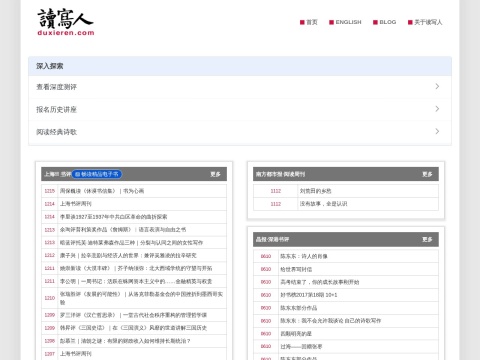Open article 李公明｜一周书记
This screenshot has height=360, width=480.
(136, 281)
